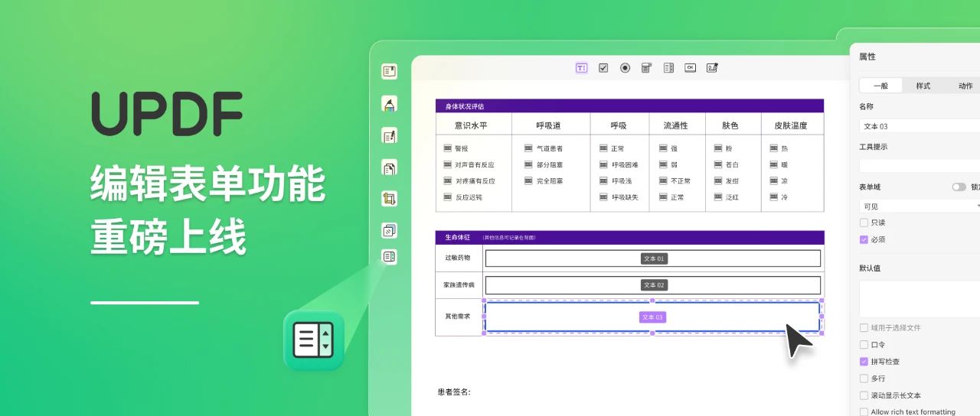
Task: Click the 名称 field containing 文本 03
Action: click(x=920, y=126)
